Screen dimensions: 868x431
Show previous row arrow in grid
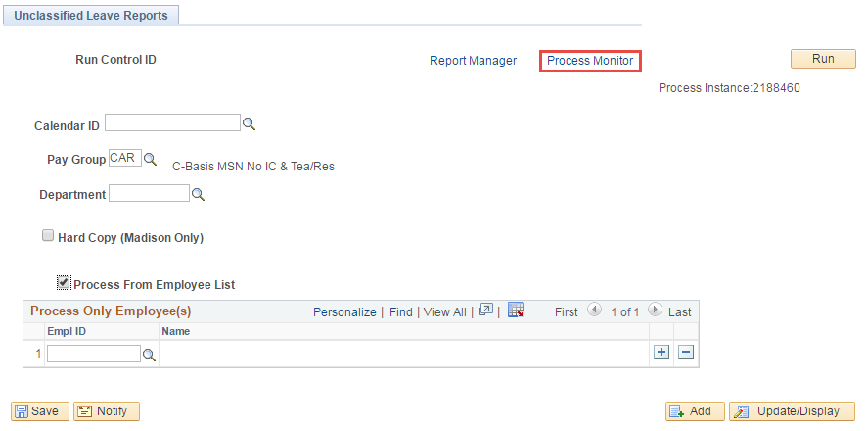click(x=594, y=310)
